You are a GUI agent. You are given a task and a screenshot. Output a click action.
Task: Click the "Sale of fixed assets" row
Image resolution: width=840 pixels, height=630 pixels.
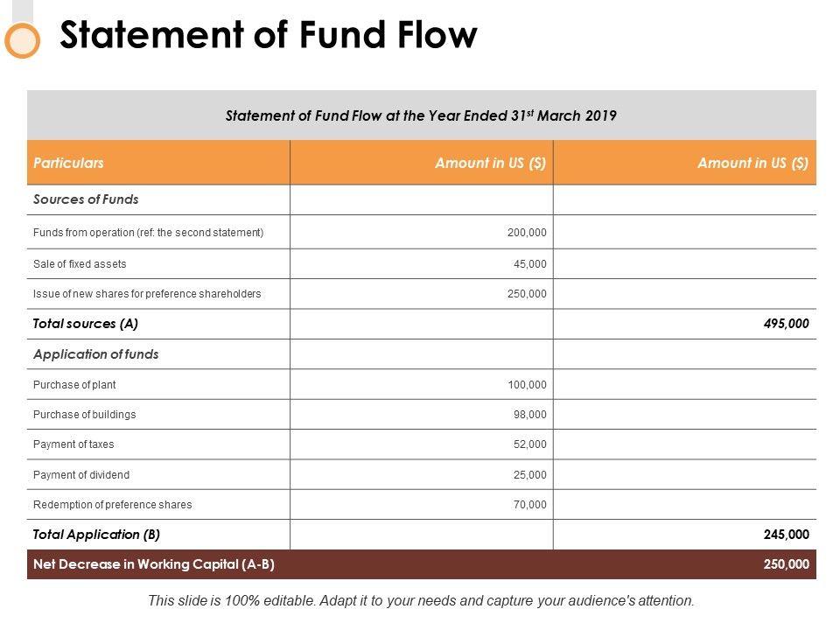[80, 264]
